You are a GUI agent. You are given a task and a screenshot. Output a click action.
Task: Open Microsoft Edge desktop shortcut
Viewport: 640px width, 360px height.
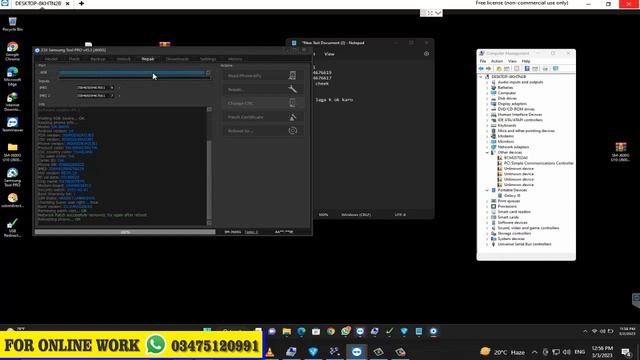pyautogui.click(x=12, y=76)
